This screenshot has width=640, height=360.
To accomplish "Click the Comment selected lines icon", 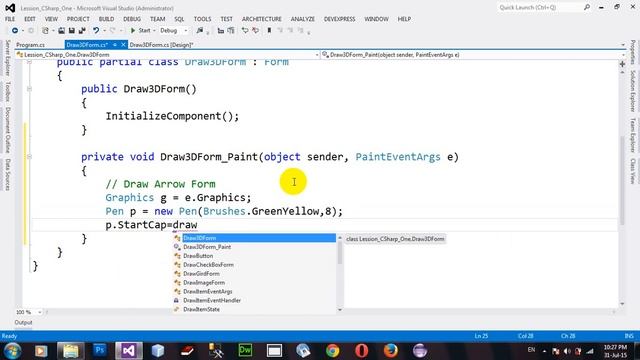I will tap(245, 31).
